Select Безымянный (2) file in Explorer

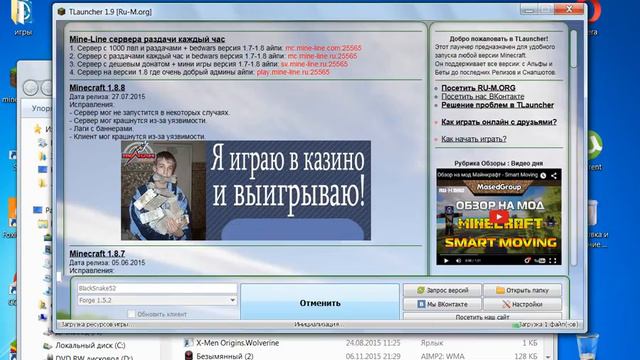coord(224,356)
